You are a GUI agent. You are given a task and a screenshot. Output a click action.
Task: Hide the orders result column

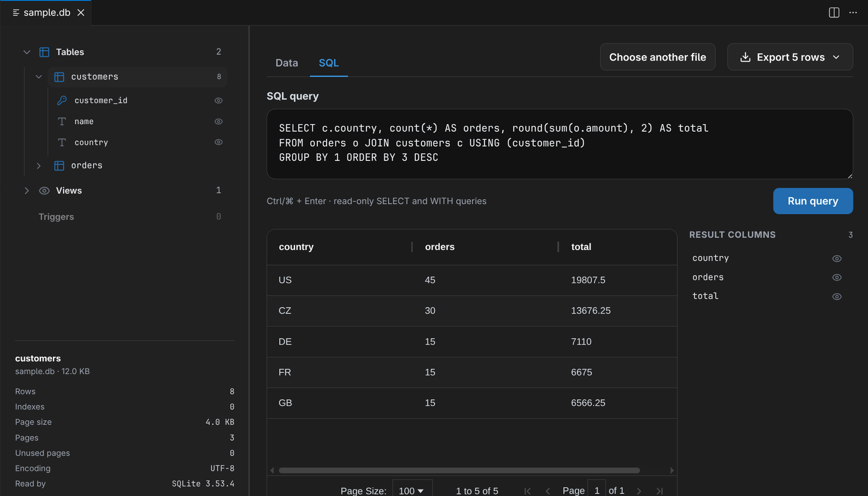click(837, 278)
